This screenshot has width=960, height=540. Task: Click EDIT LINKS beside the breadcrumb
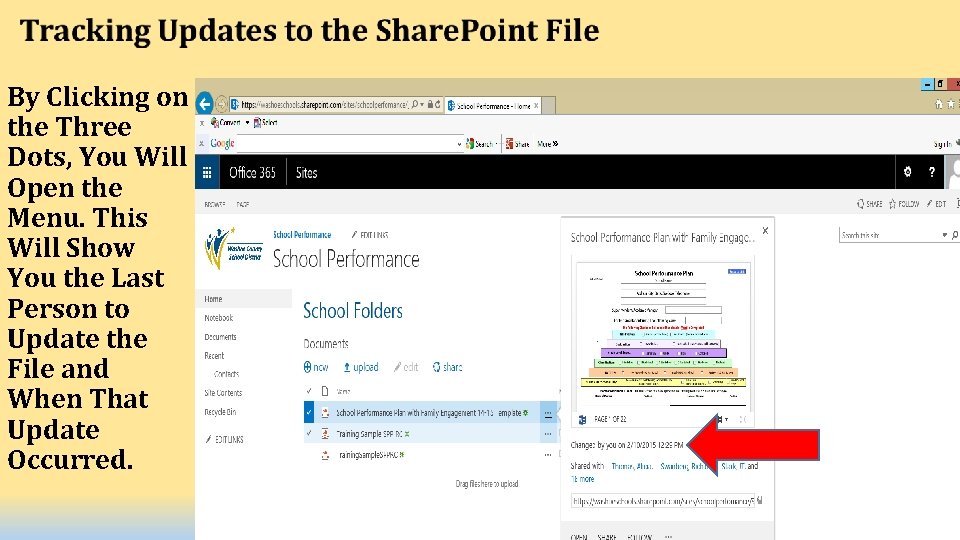[x=370, y=234]
